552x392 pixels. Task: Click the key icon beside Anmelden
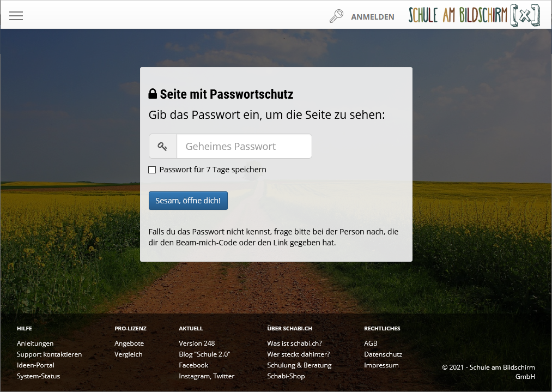336,16
